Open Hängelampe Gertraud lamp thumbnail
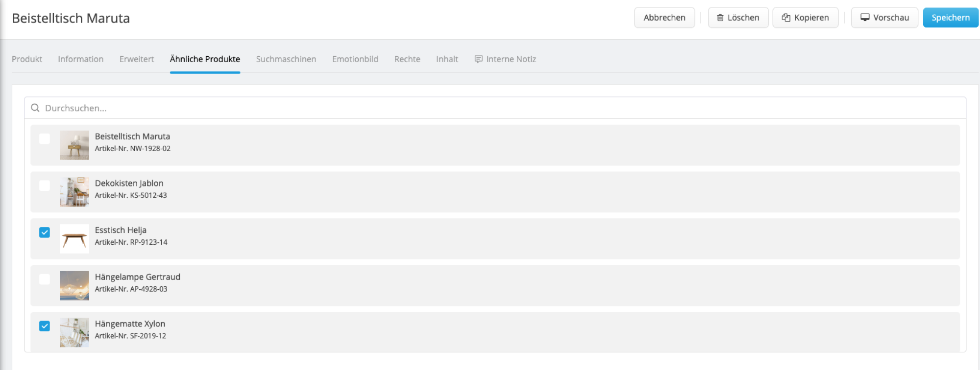Screen dimensions: 980x370 tap(74, 285)
